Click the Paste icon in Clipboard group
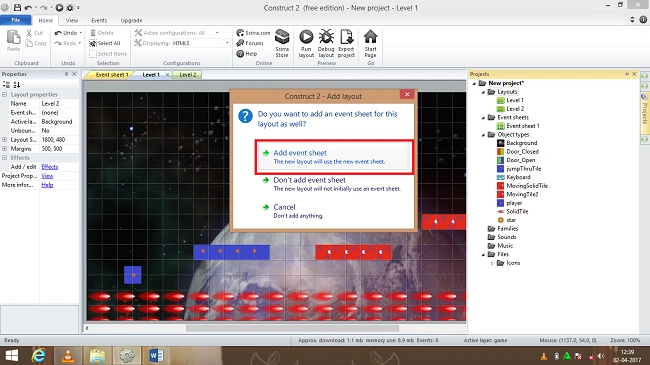Screen dimensions: 650x365 coord(13,37)
